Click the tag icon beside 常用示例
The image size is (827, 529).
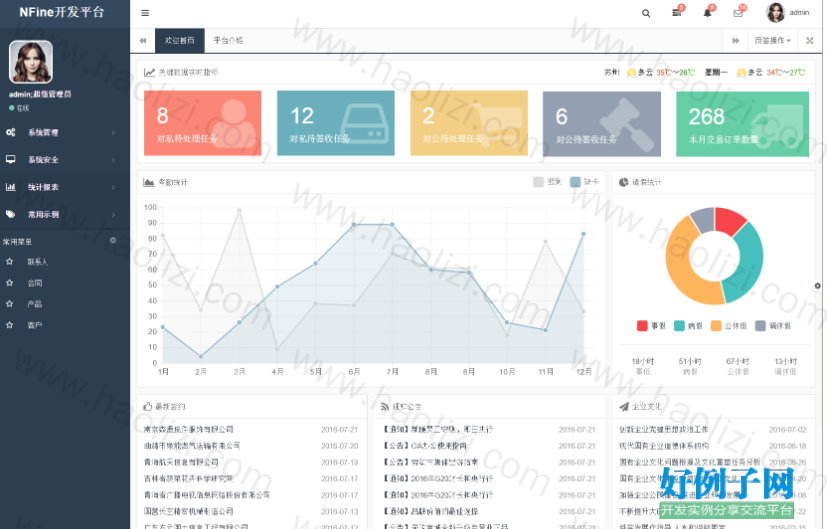11,214
